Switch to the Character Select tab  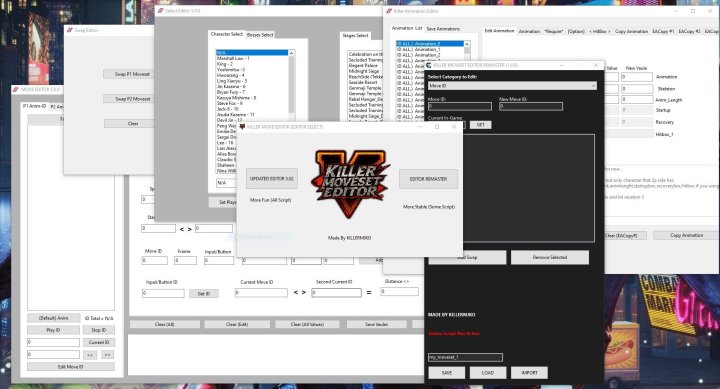pos(226,34)
